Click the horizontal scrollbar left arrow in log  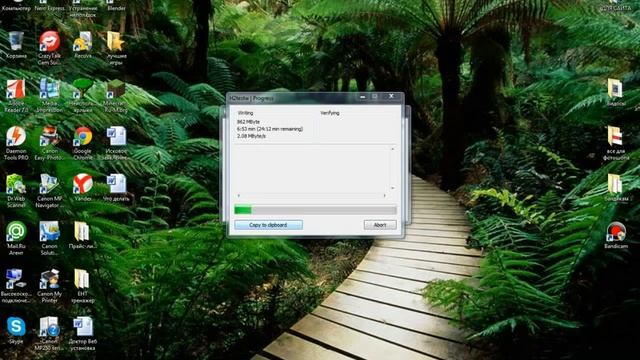pyautogui.click(x=239, y=196)
